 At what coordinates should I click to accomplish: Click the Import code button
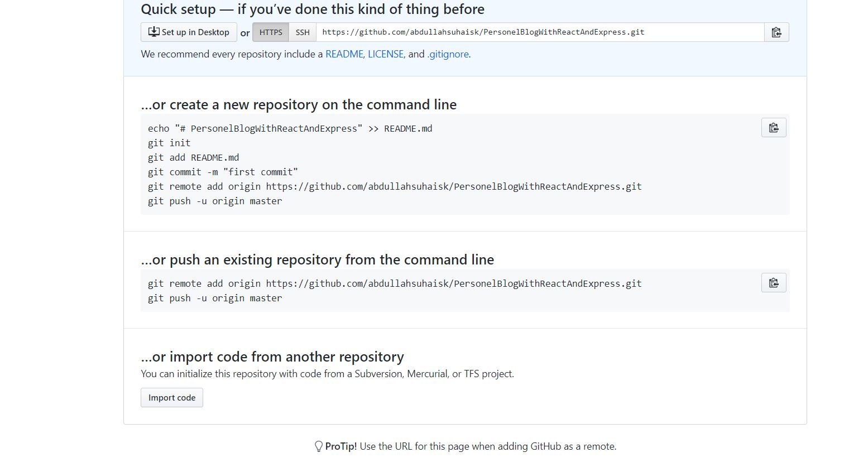pos(172,398)
